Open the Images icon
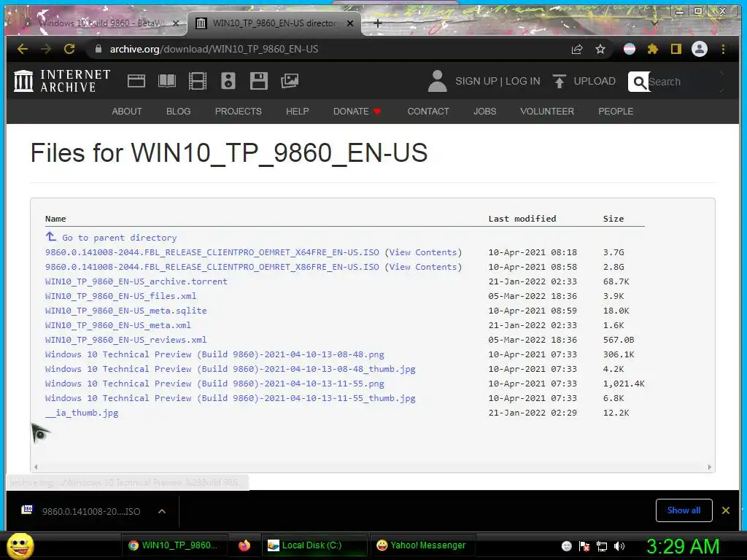Viewport: 747px width, 560px height. 289,81
